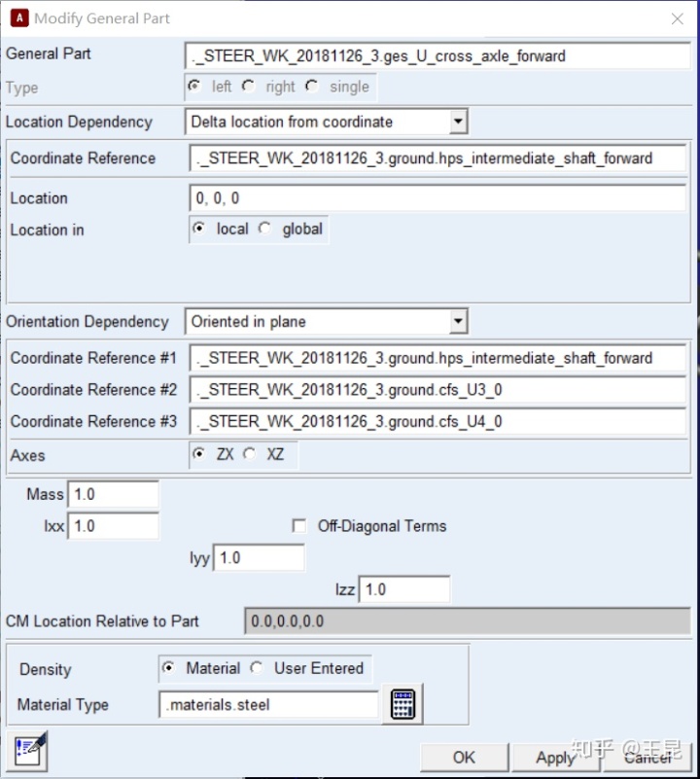Viewport: 700px width, 779px height.
Task: Enable the Off-Diagonal Terms checkbox
Action: click(x=299, y=526)
